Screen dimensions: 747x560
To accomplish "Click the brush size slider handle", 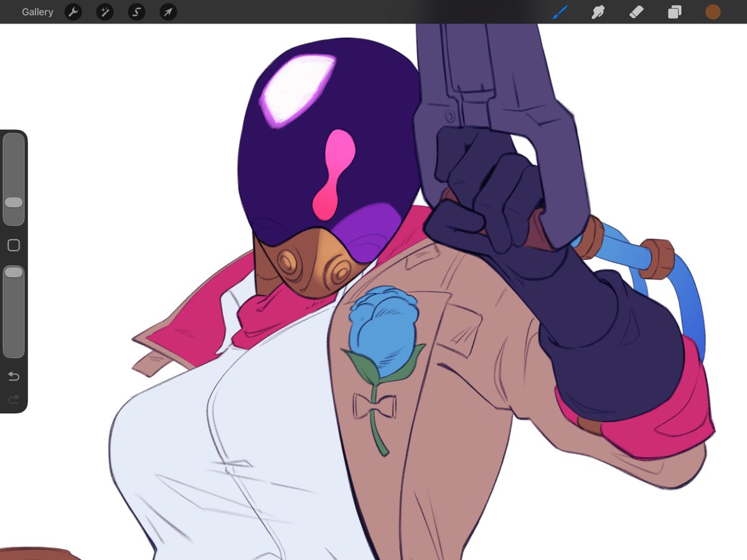I will pyautogui.click(x=14, y=202).
